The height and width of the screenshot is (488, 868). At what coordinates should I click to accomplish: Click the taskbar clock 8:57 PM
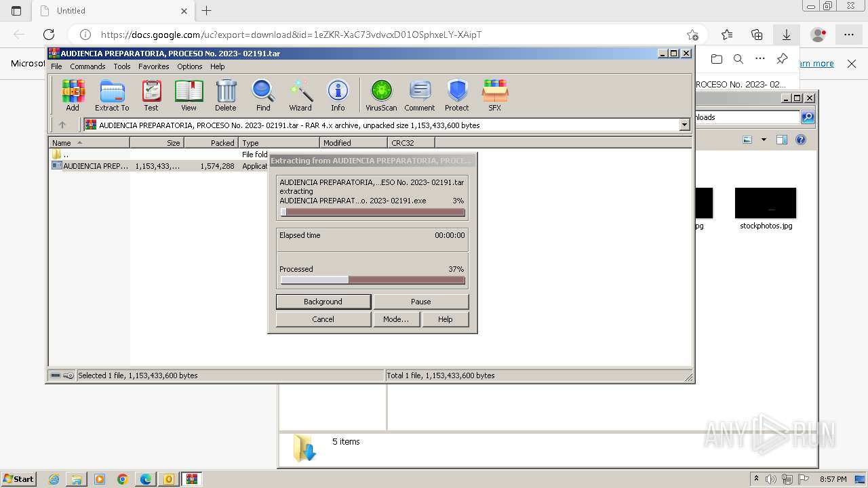[x=833, y=479]
